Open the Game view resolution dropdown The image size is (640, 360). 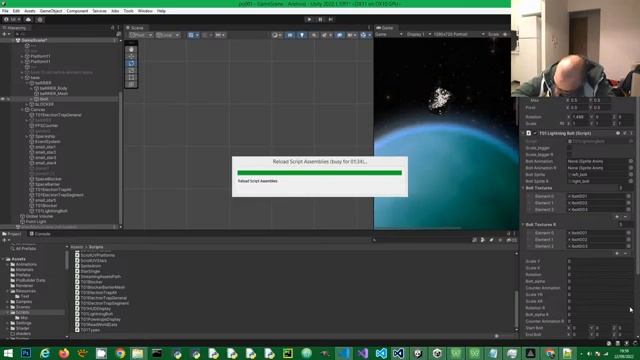(459, 34)
